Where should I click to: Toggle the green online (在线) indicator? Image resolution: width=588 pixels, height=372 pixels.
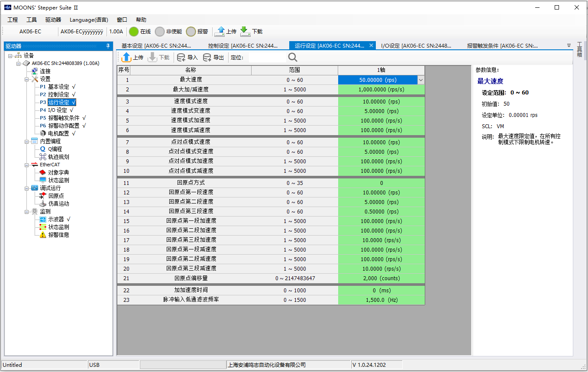click(134, 32)
